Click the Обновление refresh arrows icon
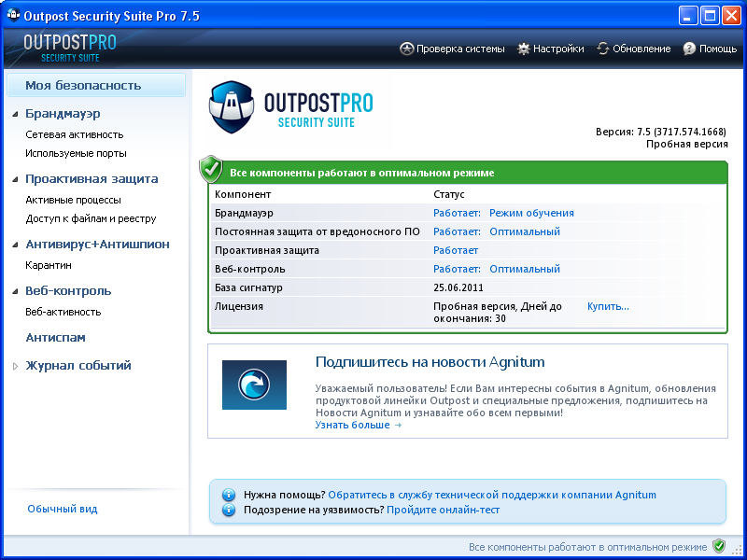The height and width of the screenshot is (560, 747). [x=603, y=49]
